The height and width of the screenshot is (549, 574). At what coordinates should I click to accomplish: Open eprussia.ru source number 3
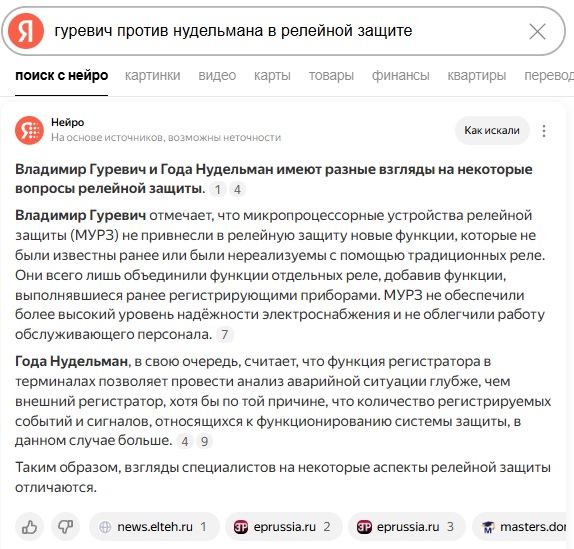407,527
